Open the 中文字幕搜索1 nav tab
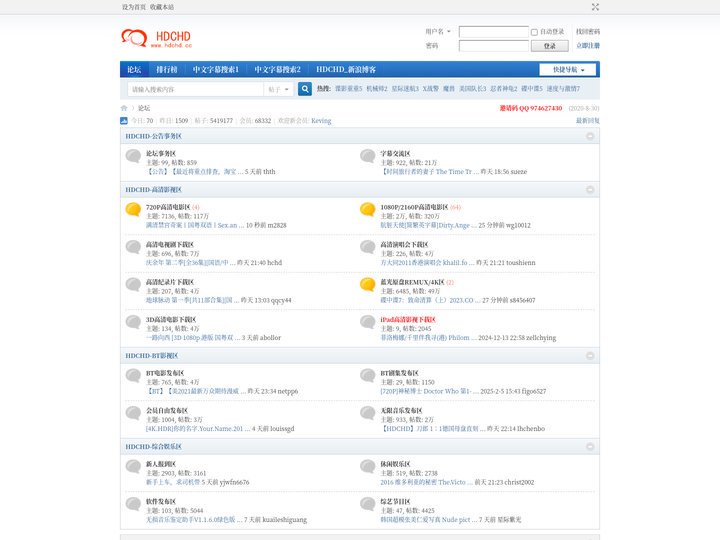 [216, 69]
